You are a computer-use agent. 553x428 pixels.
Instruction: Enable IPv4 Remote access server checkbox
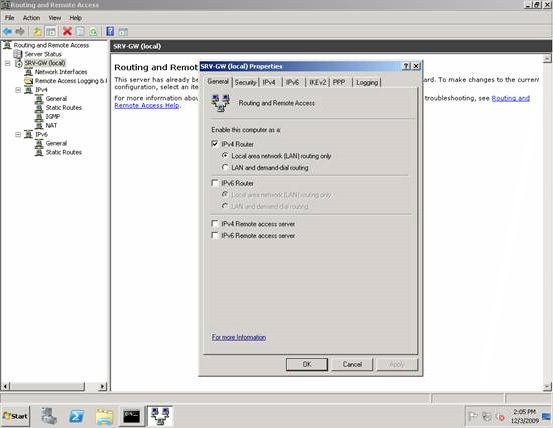214,224
